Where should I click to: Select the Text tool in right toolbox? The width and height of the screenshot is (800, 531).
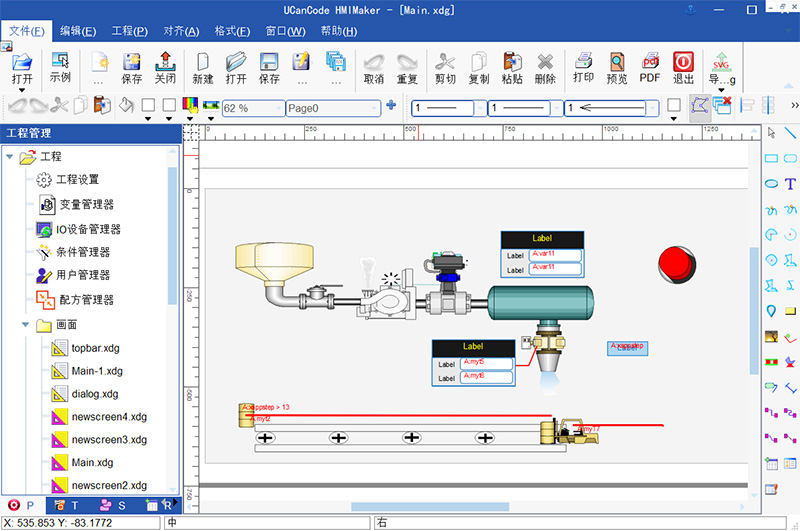790,184
